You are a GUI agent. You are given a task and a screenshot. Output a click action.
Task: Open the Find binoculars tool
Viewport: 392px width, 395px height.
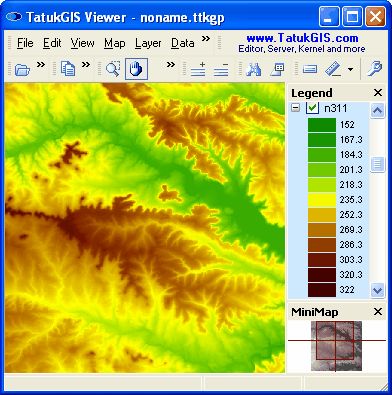coord(253,69)
